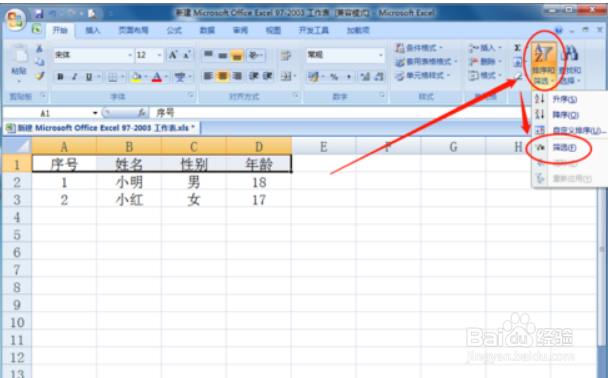The height and width of the screenshot is (378, 608).
Task: Cut the selected cells
Action: pyautogui.click(x=39, y=48)
